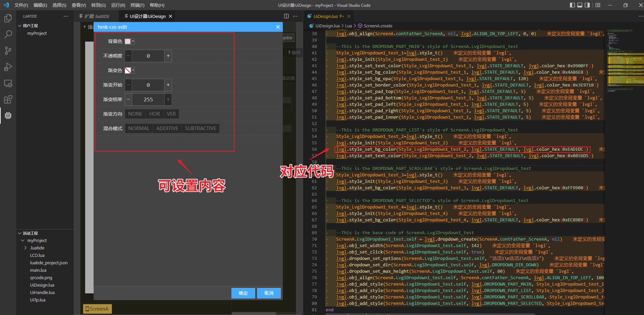Viewport: 644px width, 315px height.
Task: Open the 背景色 color swatch
Action: coord(128,41)
